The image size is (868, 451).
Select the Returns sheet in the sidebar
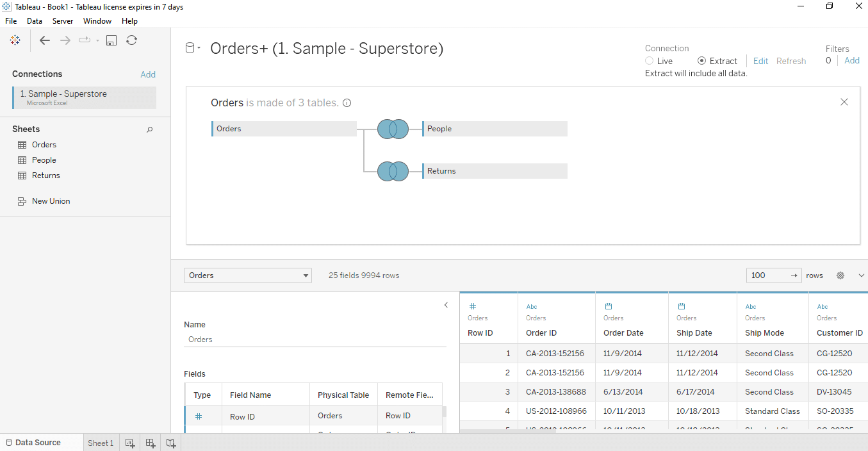click(45, 175)
